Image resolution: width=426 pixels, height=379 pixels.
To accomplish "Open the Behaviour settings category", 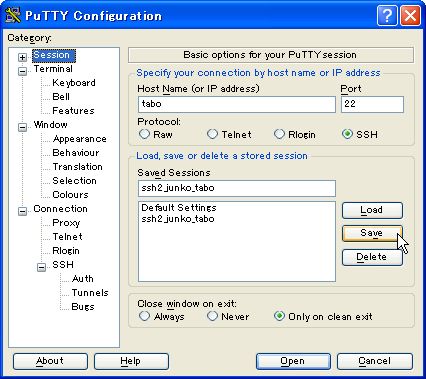I will pyautogui.click(x=76, y=153).
